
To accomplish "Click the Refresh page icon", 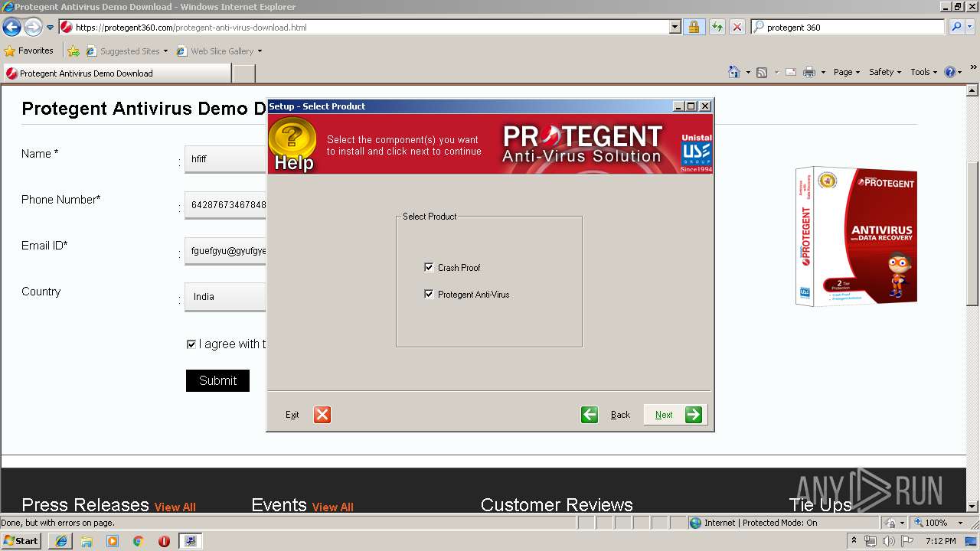I will (717, 28).
